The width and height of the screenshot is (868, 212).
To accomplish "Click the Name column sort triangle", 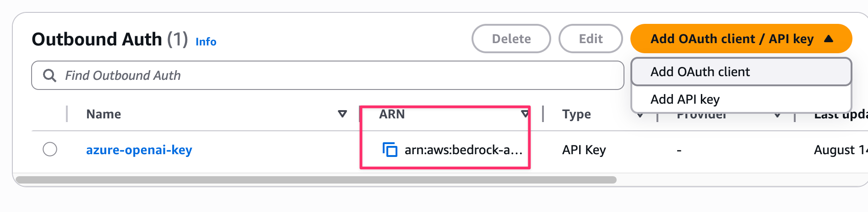I will (342, 114).
